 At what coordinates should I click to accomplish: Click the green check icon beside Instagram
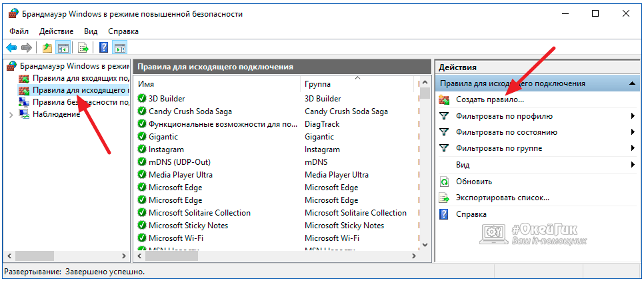pyautogui.click(x=142, y=150)
